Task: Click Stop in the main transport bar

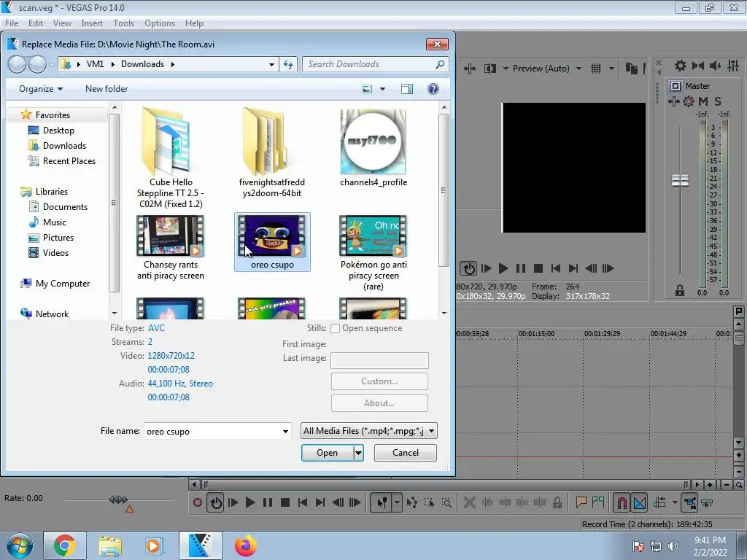Action: 285,502
